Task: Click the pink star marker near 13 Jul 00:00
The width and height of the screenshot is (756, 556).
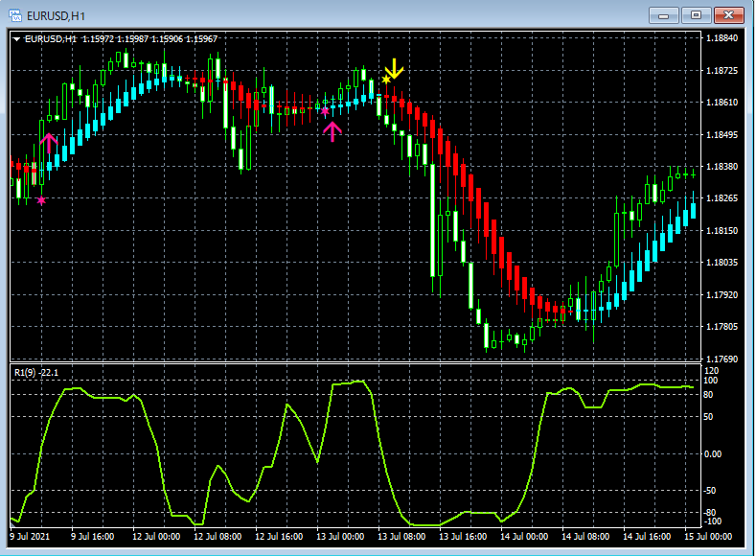Action: tap(326, 111)
